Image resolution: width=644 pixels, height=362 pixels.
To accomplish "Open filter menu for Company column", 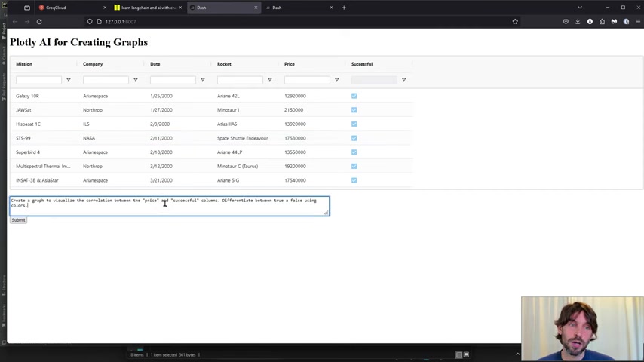I will tap(136, 80).
